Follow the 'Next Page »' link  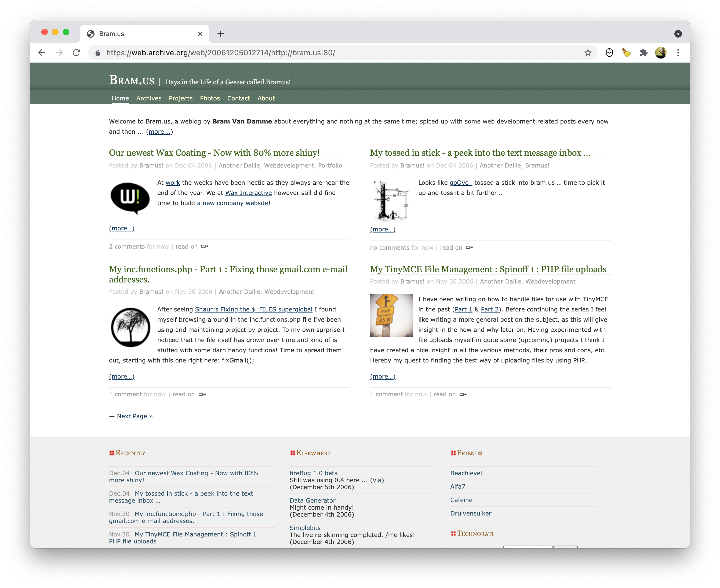tap(134, 416)
